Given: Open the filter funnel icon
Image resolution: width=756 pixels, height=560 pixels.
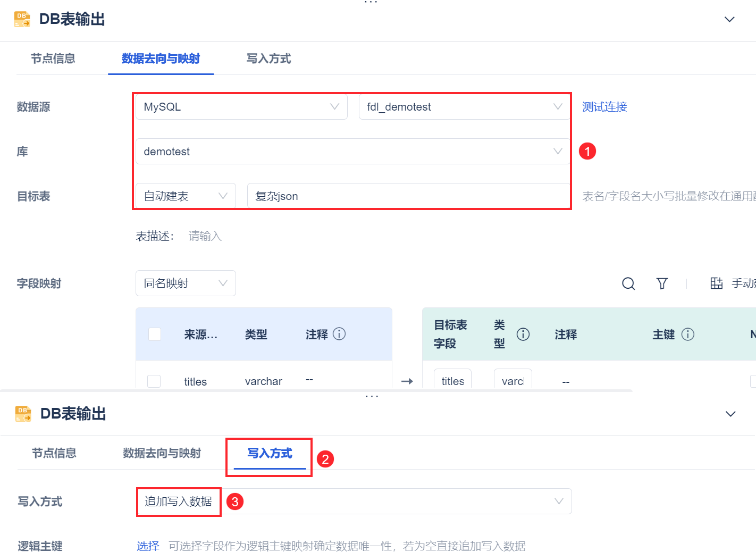Looking at the screenshot, I should 662,283.
